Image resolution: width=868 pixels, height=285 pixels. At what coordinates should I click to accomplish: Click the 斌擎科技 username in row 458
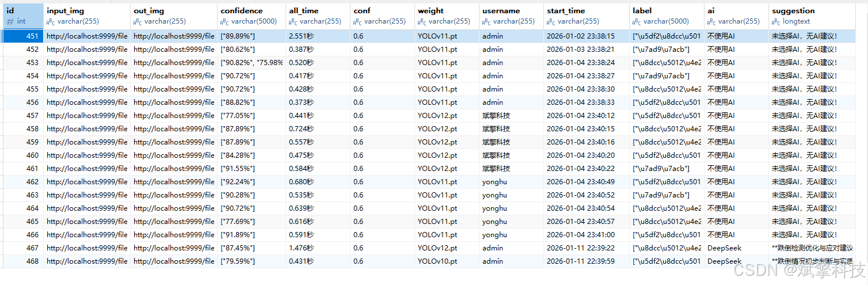496,128
